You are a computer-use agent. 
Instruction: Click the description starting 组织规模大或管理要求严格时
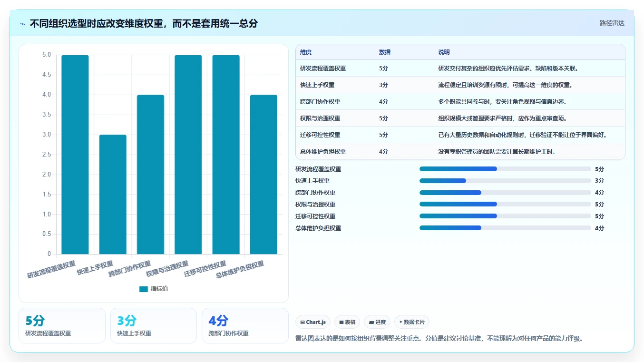(502, 118)
